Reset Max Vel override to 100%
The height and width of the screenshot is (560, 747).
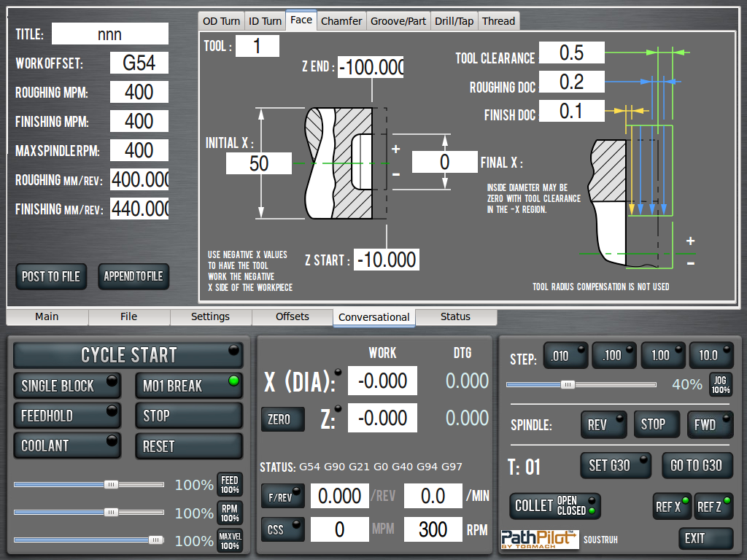click(x=230, y=541)
